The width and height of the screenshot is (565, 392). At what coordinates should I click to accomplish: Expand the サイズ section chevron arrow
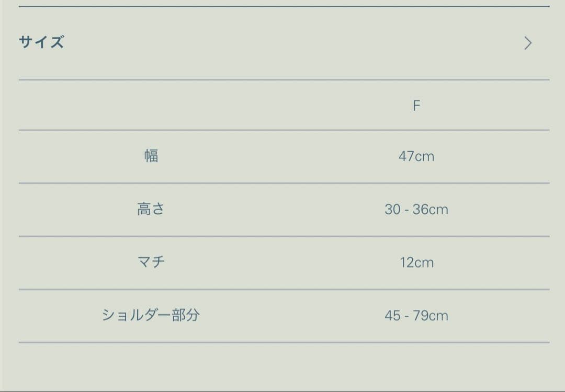[x=528, y=43]
